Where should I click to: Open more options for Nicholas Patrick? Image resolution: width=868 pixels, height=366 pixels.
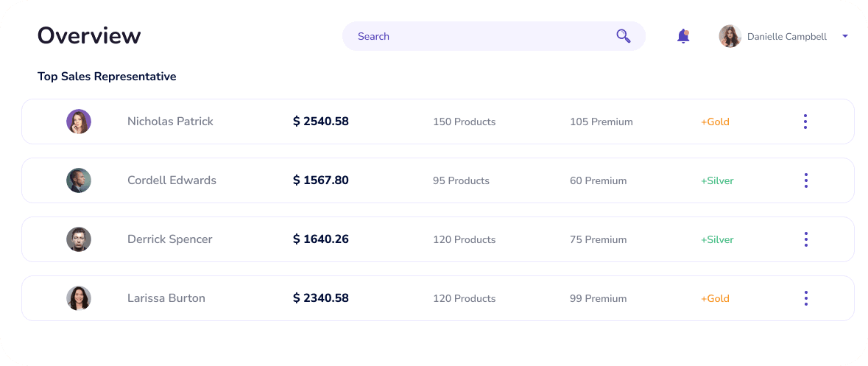(x=805, y=122)
